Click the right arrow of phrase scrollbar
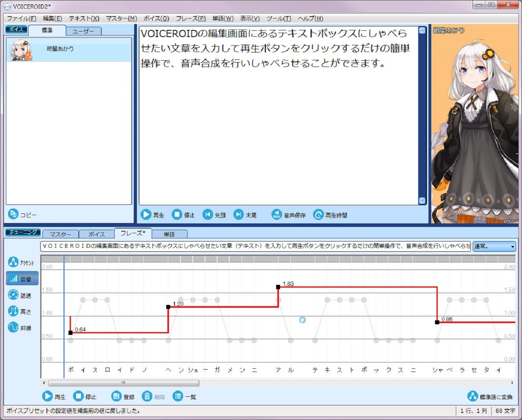Viewport: 522px width, 420px height. pos(512,383)
